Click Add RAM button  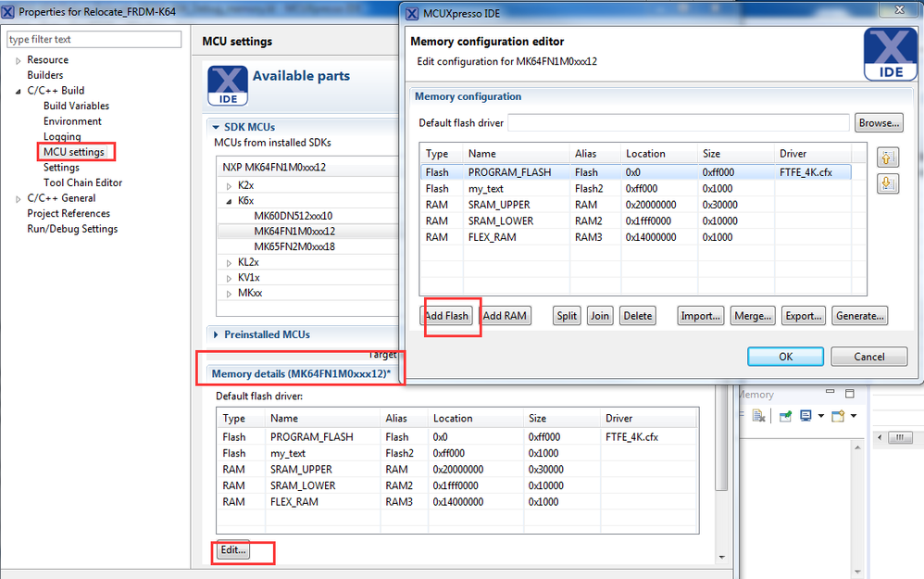pos(505,316)
